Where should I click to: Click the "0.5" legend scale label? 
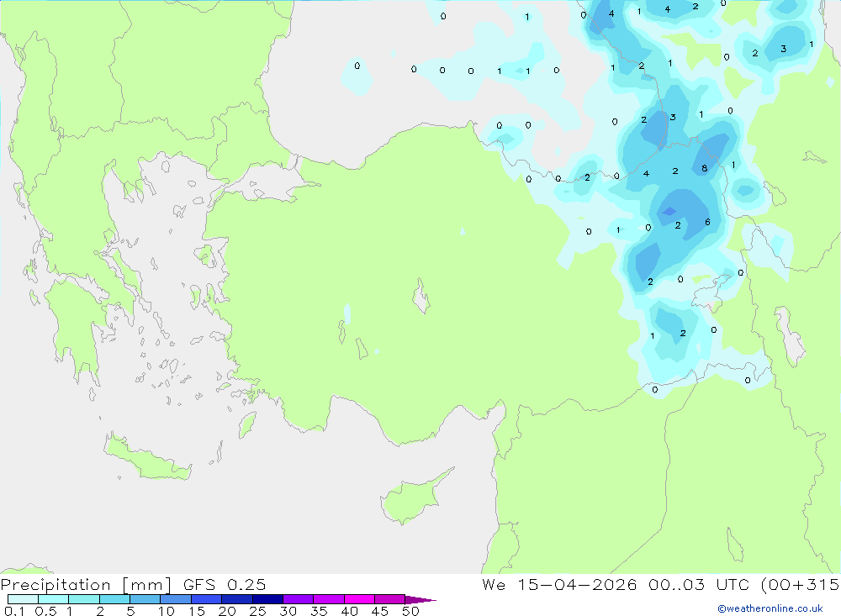click(x=45, y=611)
